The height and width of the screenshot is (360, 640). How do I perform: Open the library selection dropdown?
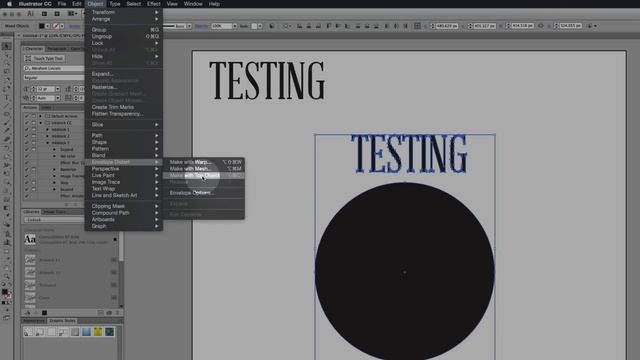coord(53,220)
